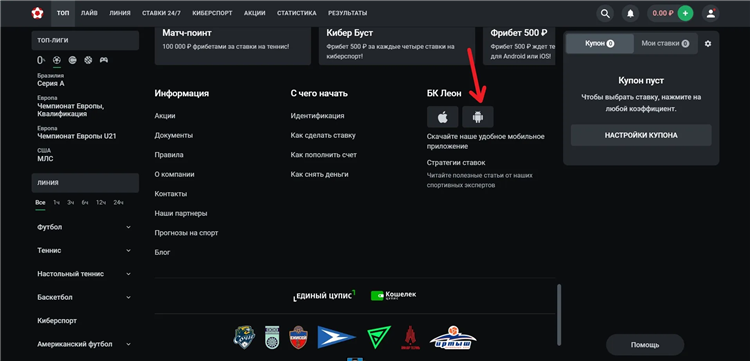Click the Leon red ball logo
Screen dimensions: 750x361
click(x=37, y=13)
